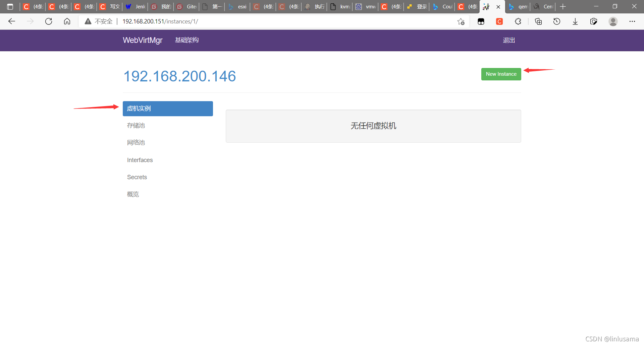Click the browser Forward arrow
Image resolution: width=644 pixels, height=345 pixels.
point(30,21)
